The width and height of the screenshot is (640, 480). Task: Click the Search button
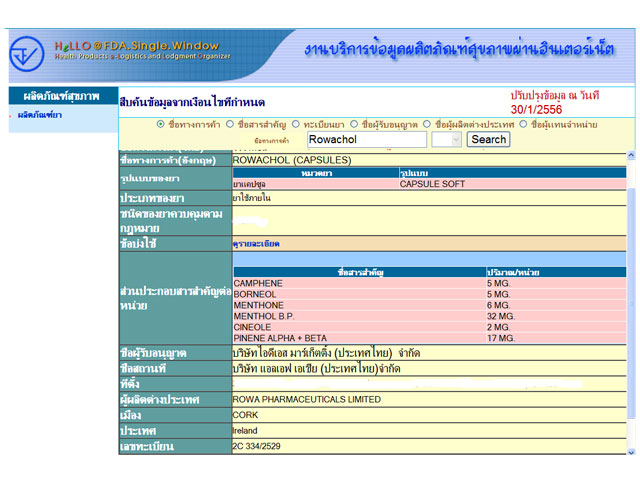[x=489, y=140]
